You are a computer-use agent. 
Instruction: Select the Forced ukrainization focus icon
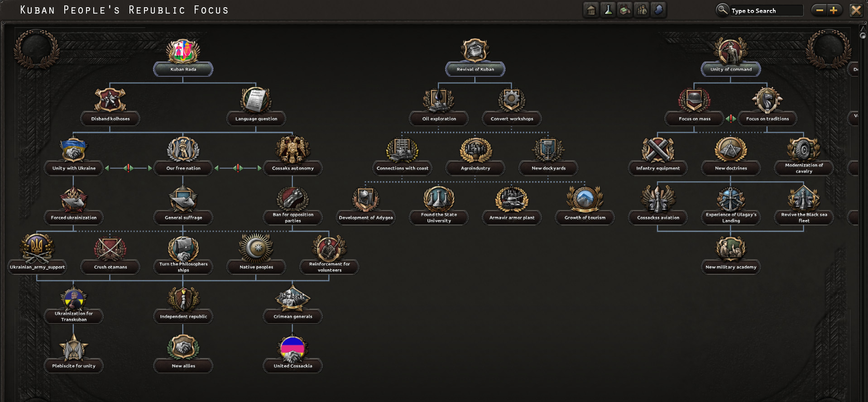(x=74, y=199)
